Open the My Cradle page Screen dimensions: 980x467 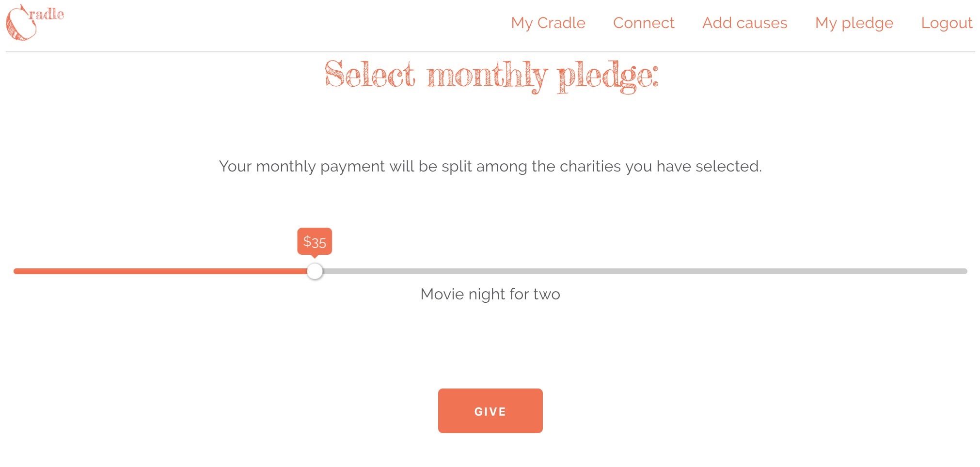pos(548,23)
